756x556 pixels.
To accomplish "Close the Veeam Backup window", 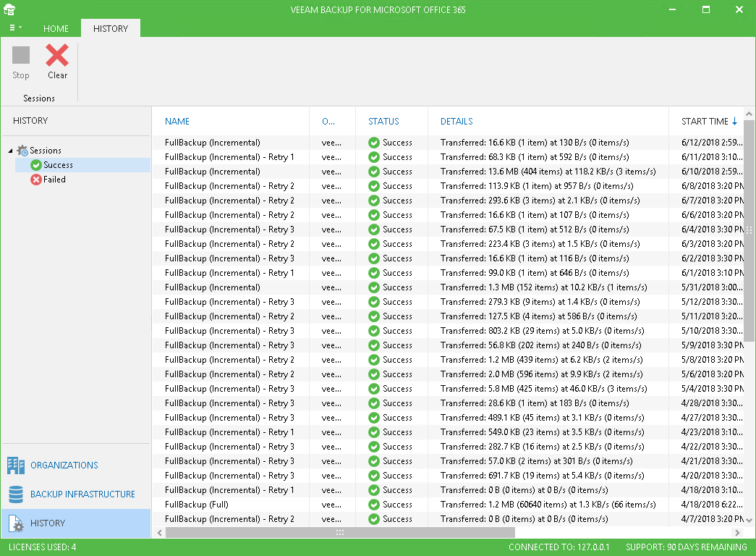I will point(739,9).
